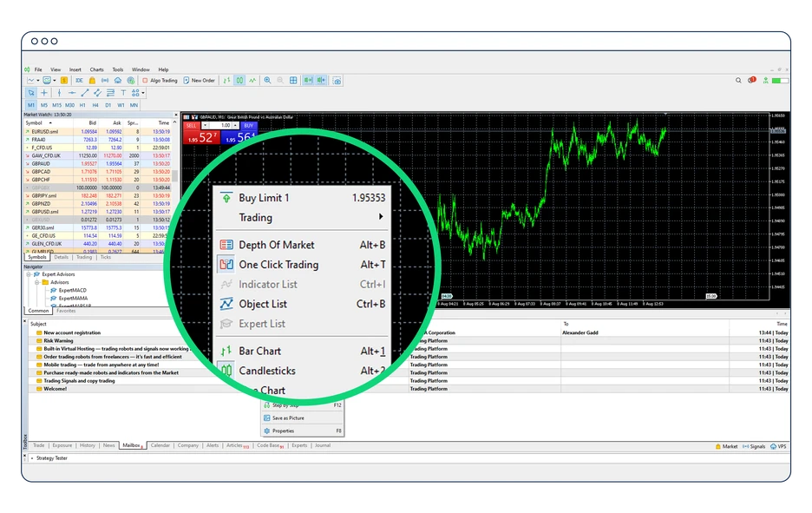Image resolution: width=812 pixels, height=513 pixels.
Task: Select the M15 timeframe button
Action: click(x=57, y=105)
